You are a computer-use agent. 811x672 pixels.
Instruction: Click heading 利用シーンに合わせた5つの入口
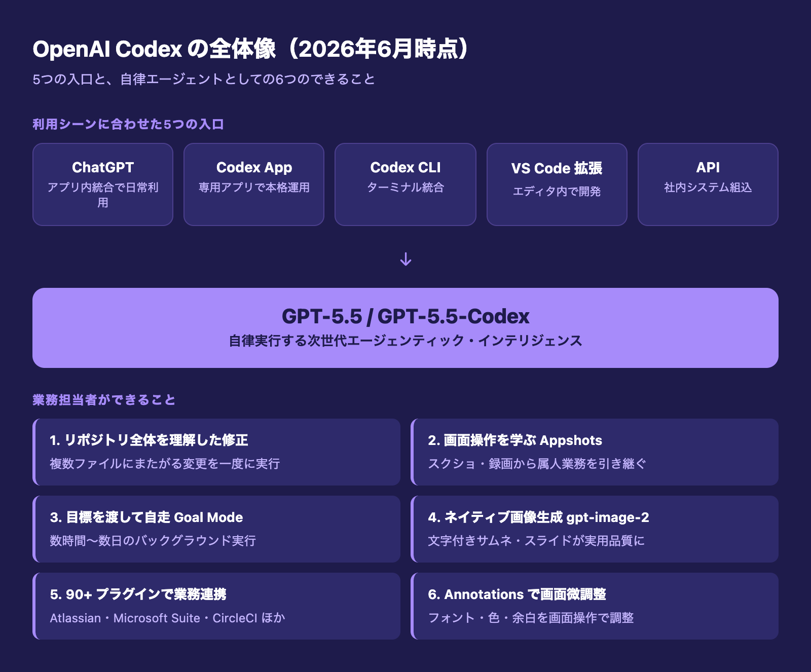[x=128, y=124]
